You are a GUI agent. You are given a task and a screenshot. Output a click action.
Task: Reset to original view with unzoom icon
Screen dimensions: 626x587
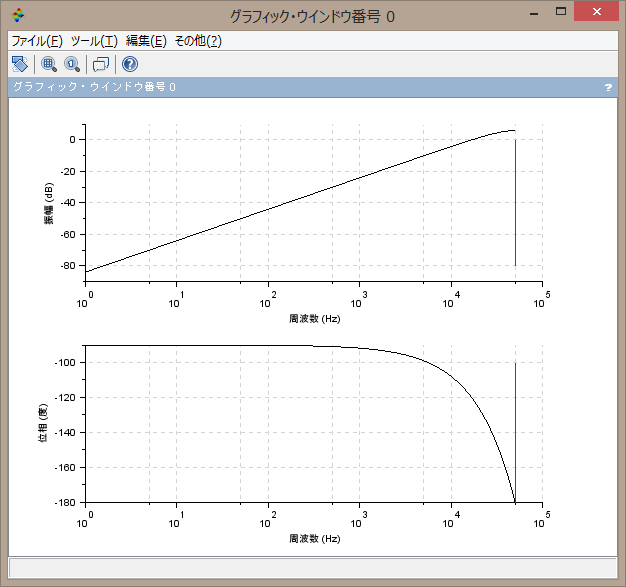pyautogui.click(x=72, y=64)
